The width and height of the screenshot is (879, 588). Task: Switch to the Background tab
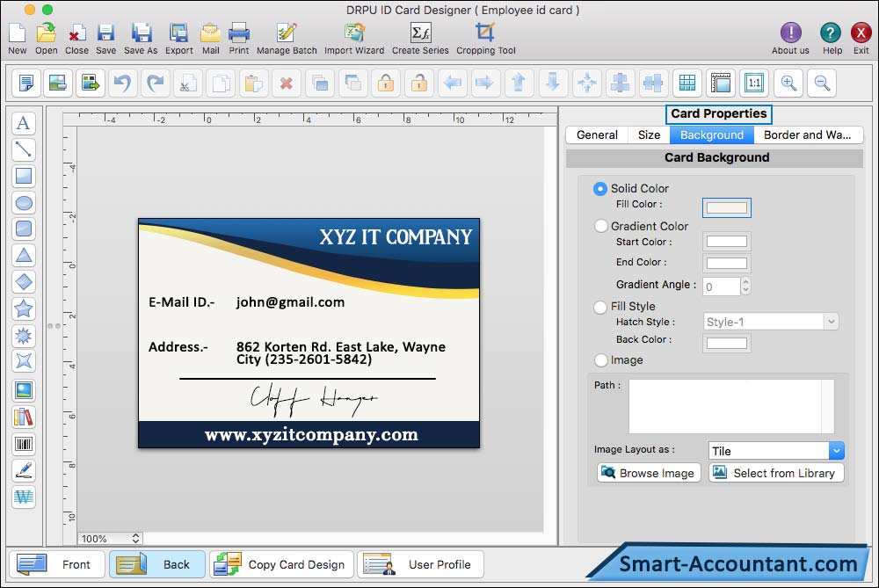(712, 135)
